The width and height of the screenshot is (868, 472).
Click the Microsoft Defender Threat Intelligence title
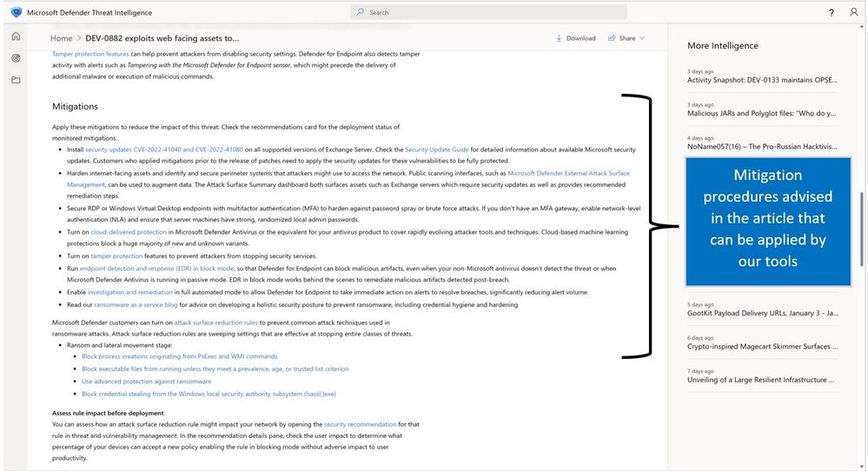pos(89,12)
